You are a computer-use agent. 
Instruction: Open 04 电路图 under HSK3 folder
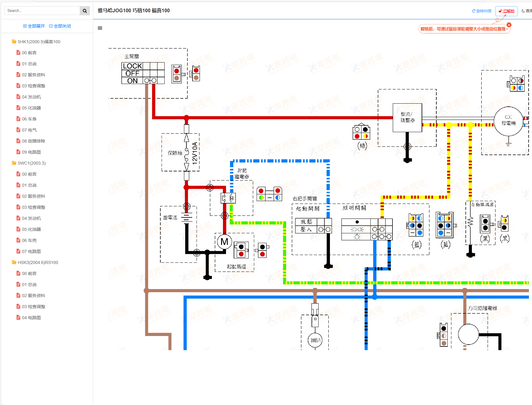pos(31,318)
